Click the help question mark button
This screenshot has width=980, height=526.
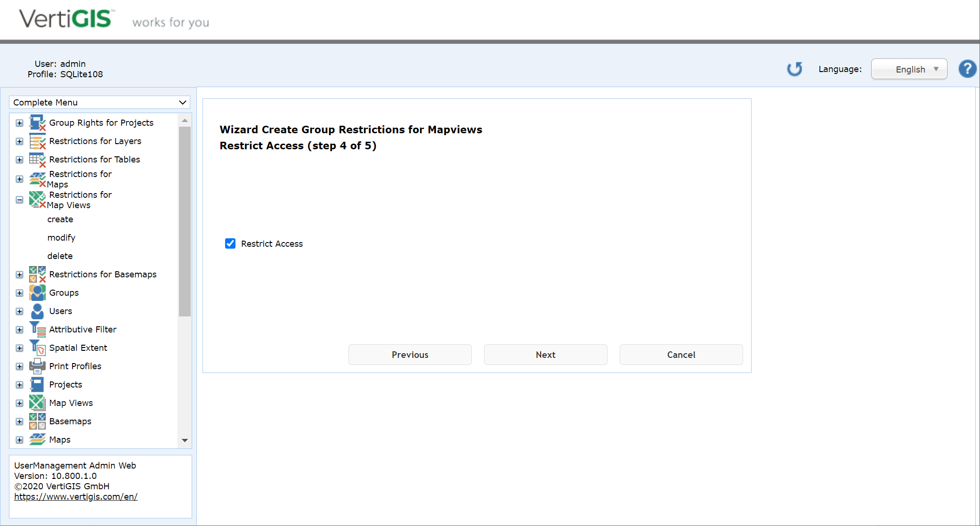[x=968, y=69]
